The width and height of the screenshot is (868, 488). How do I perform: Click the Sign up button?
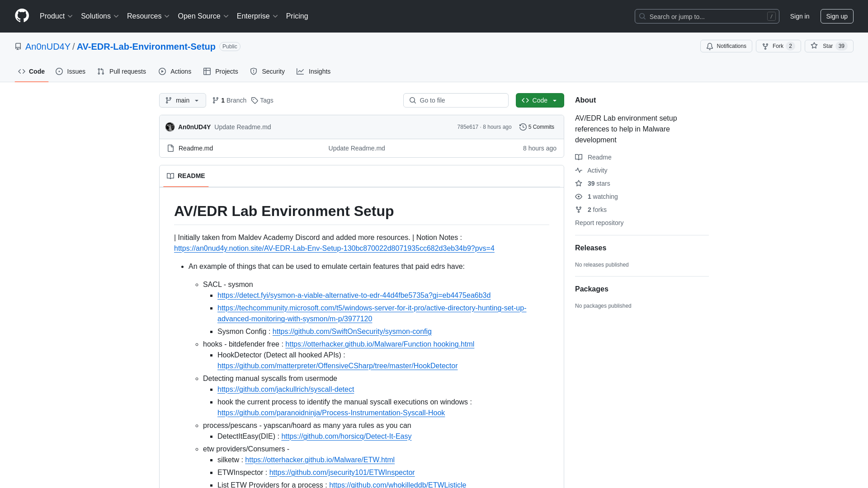[836, 16]
